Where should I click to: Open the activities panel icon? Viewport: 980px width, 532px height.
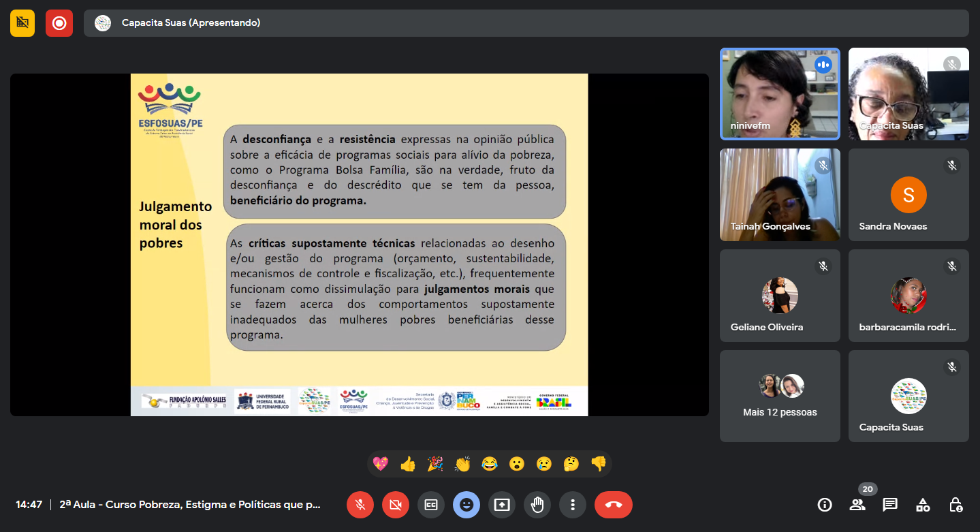(x=922, y=505)
